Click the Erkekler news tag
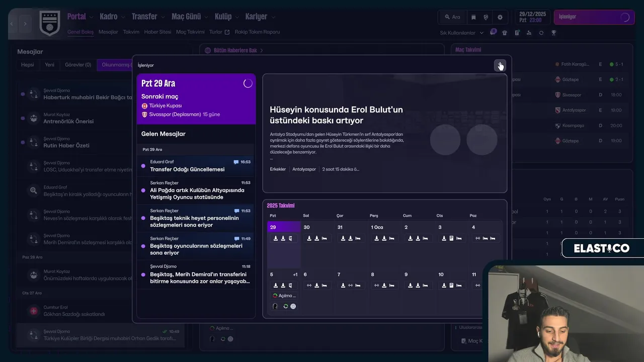Viewport: 644px width, 362px height. (278, 169)
